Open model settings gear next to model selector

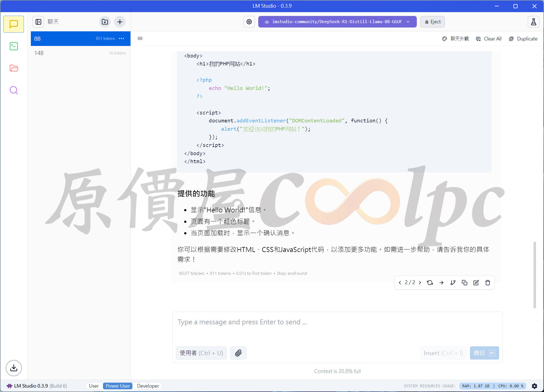click(x=249, y=22)
